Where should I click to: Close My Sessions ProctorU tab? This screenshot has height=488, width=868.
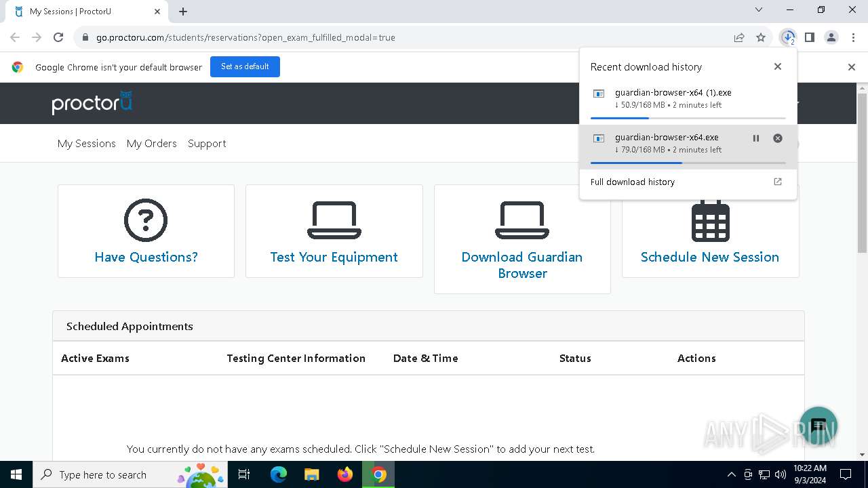157,12
